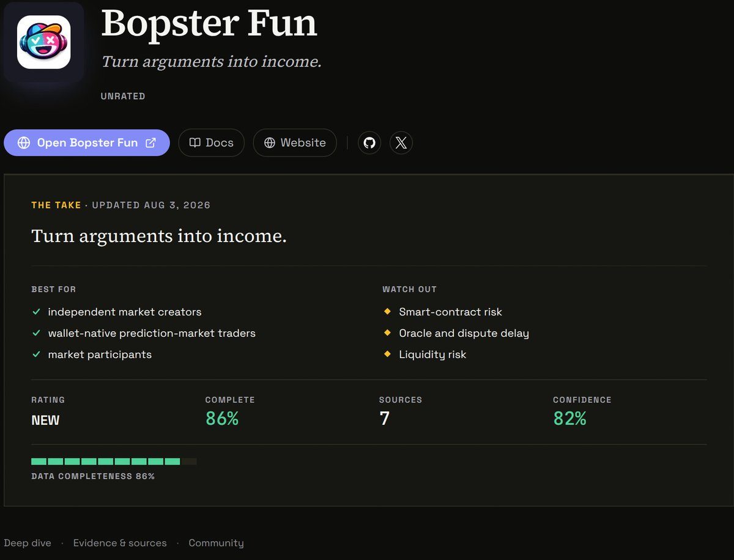
Task: Click diamond icon beside Liquidity risk
Action: pyautogui.click(x=387, y=354)
